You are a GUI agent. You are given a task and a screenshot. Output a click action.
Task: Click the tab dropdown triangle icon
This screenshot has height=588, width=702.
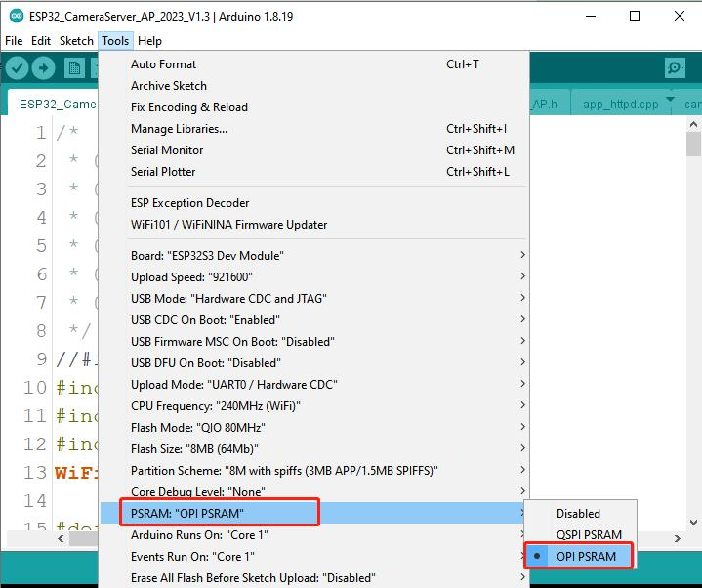(670, 99)
